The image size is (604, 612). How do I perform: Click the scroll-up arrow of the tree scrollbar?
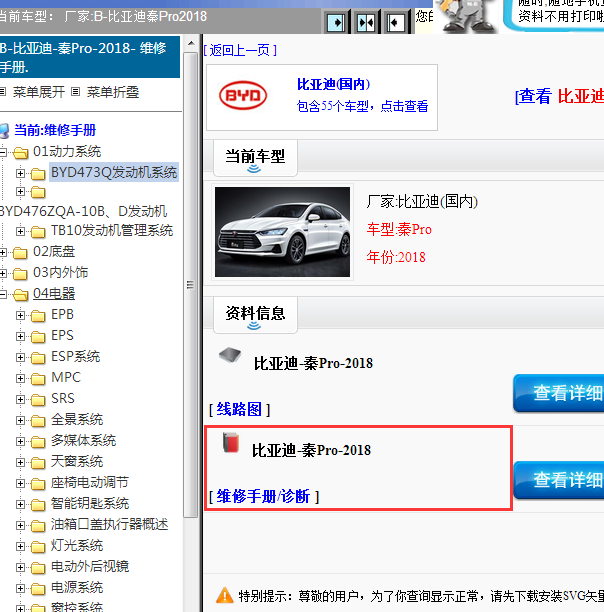point(191,43)
